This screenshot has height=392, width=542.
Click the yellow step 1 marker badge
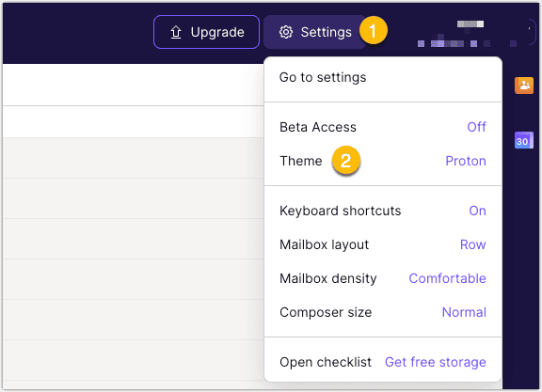374,30
